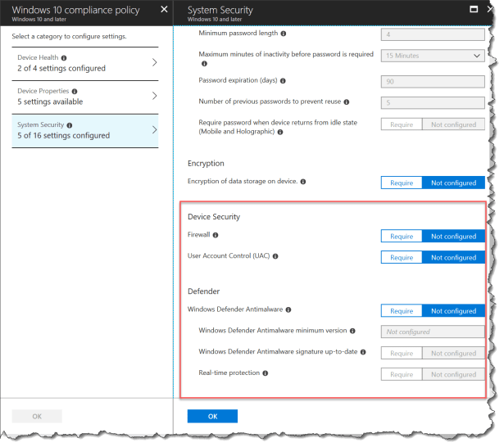Image resolution: width=504 pixels, height=447 pixels.
Task: Info icon under Maximum minutes of inactivity
Action: coord(204,64)
